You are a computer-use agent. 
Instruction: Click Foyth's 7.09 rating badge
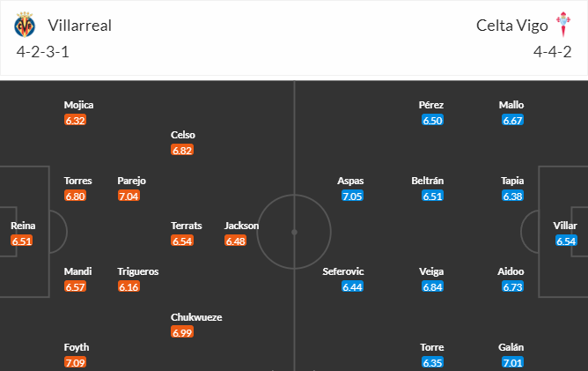75,362
